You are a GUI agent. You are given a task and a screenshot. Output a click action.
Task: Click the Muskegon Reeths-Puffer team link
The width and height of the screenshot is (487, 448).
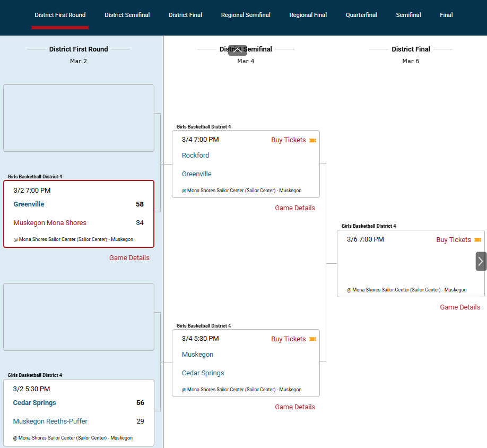click(x=50, y=421)
